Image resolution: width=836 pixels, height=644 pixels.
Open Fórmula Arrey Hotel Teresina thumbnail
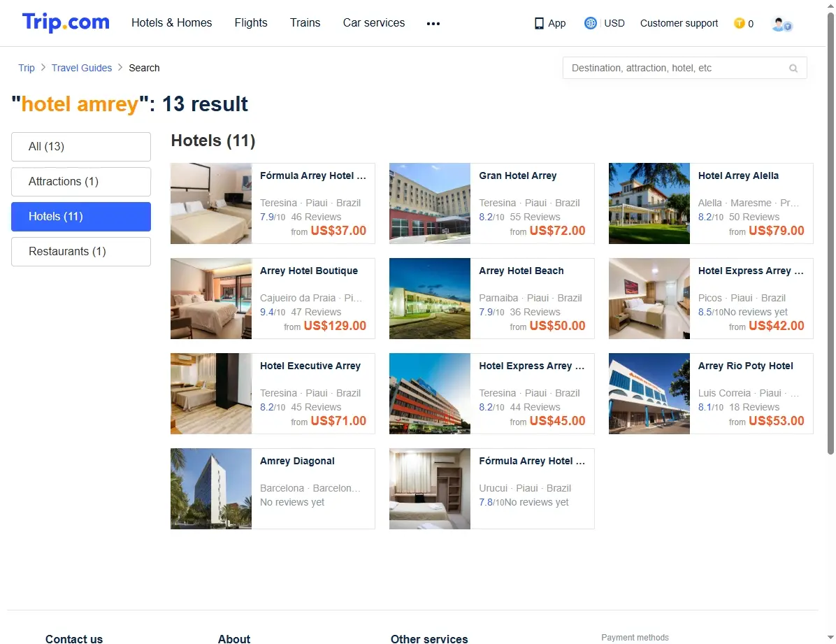pos(211,203)
